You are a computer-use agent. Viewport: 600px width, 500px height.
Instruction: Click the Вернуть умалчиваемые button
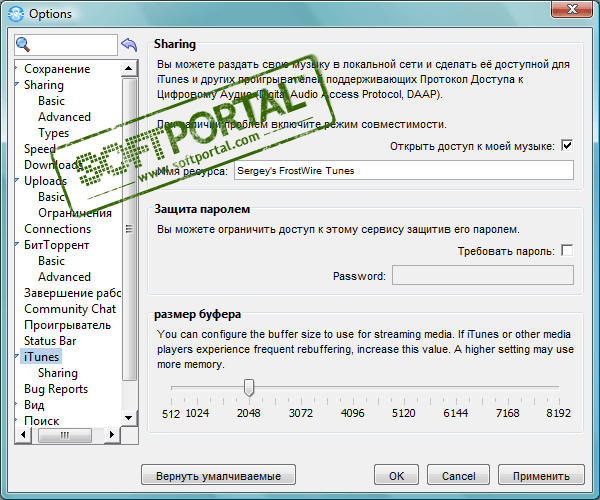218,476
